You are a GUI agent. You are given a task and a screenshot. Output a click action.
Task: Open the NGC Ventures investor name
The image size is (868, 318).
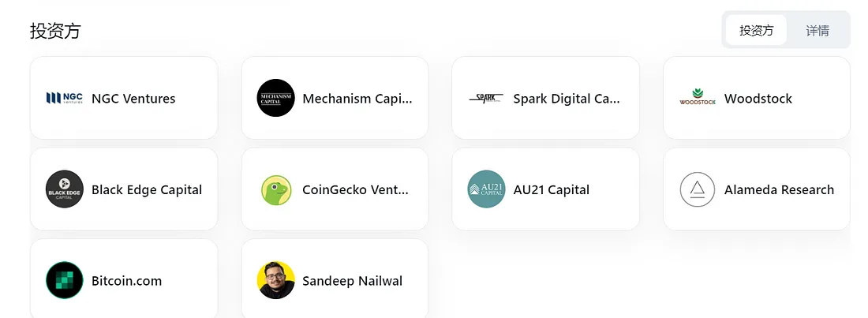(133, 99)
